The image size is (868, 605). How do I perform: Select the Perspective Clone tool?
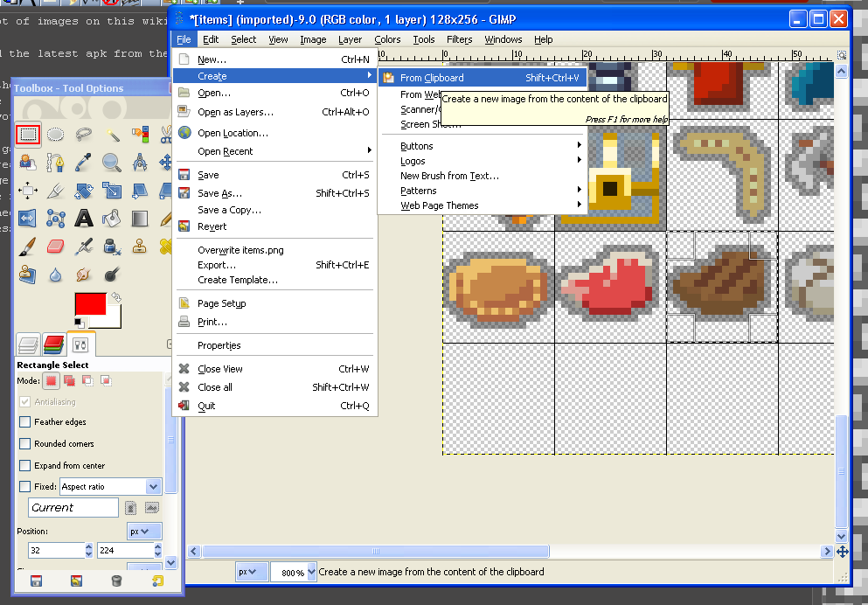pyautogui.click(x=28, y=275)
